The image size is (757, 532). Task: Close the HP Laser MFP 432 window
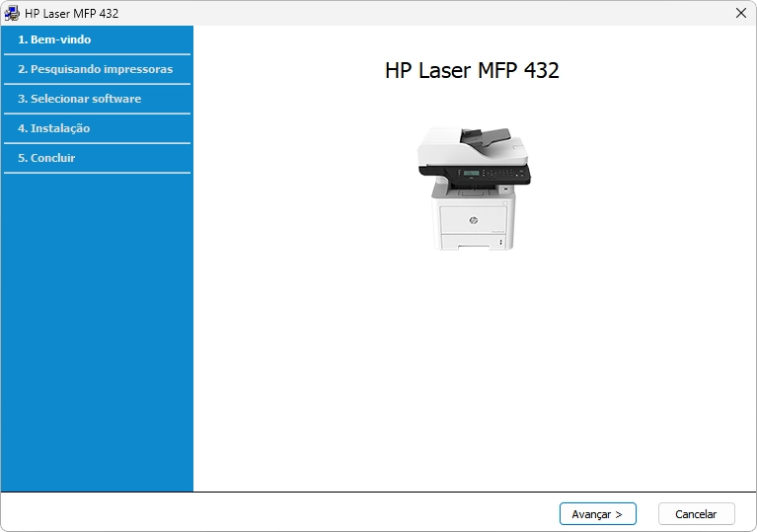[741, 13]
